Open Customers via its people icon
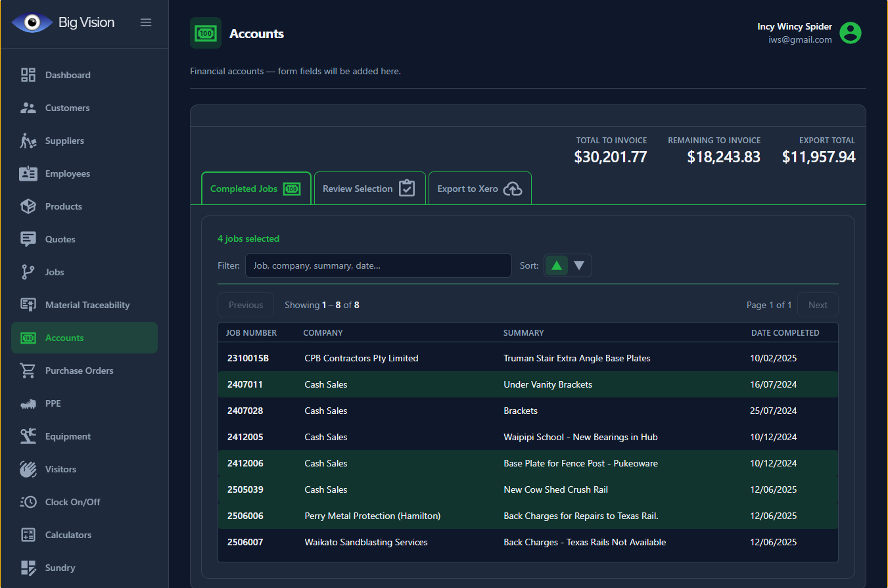Viewport: 888px width, 588px height. click(x=28, y=108)
